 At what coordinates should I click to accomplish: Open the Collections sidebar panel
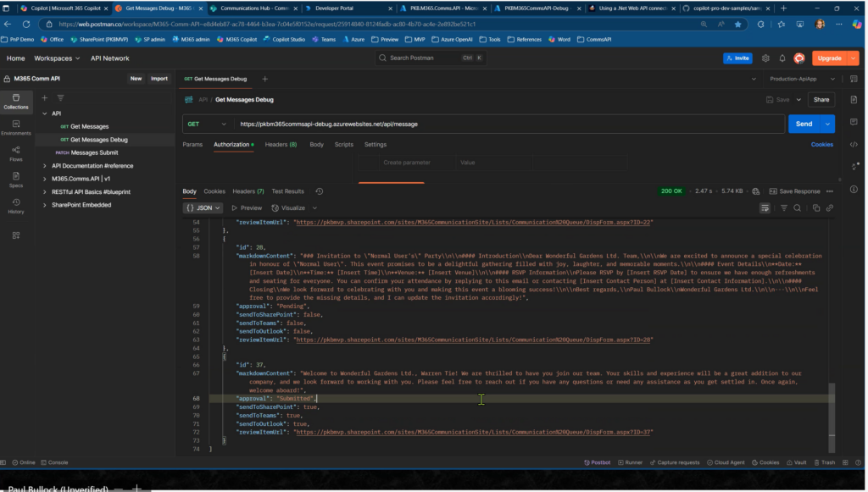16,102
